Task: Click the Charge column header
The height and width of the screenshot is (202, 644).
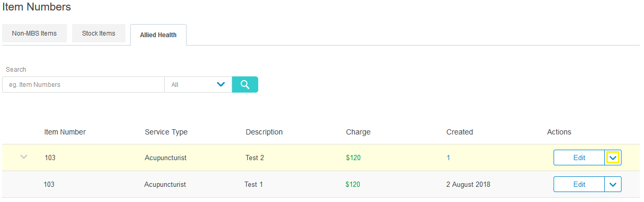Action: click(358, 132)
